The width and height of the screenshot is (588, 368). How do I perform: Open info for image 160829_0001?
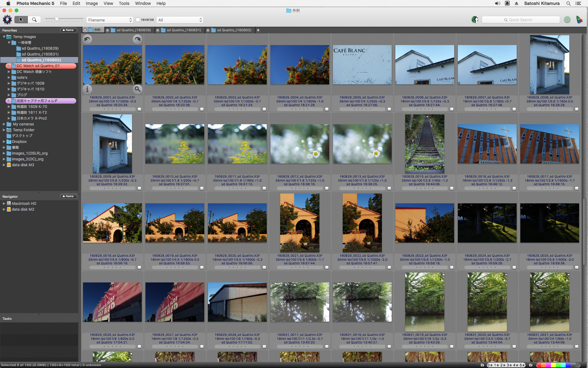click(x=87, y=89)
